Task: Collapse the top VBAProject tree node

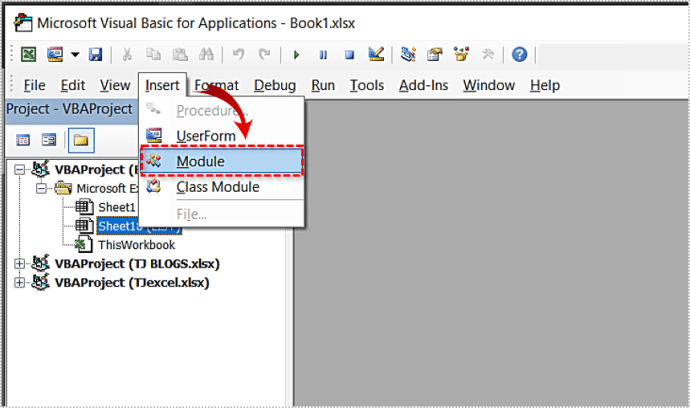Action: coord(19,169)
